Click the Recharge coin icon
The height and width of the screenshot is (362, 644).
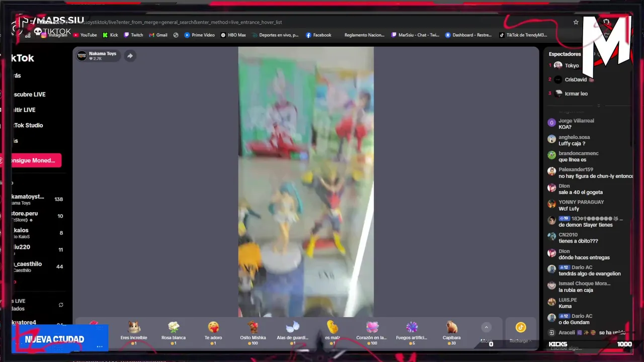[x=521, y=327]
